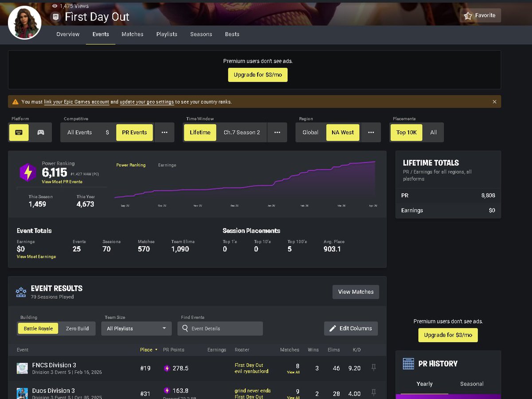The image size is (532, 399).
Task: Open the FNCS Division 3 event name
Action: coord(54,365)
